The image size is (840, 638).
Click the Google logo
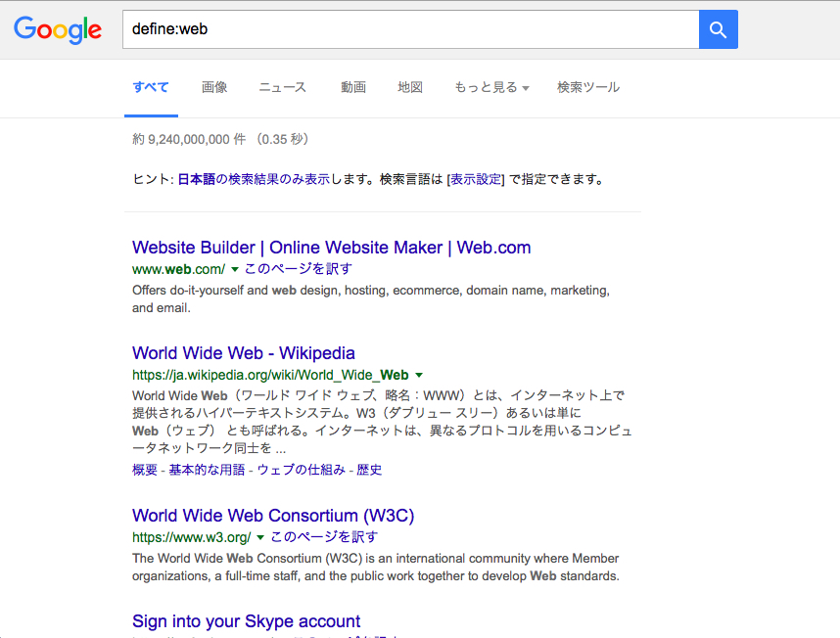pyautogui.click(x=58, y=30)
